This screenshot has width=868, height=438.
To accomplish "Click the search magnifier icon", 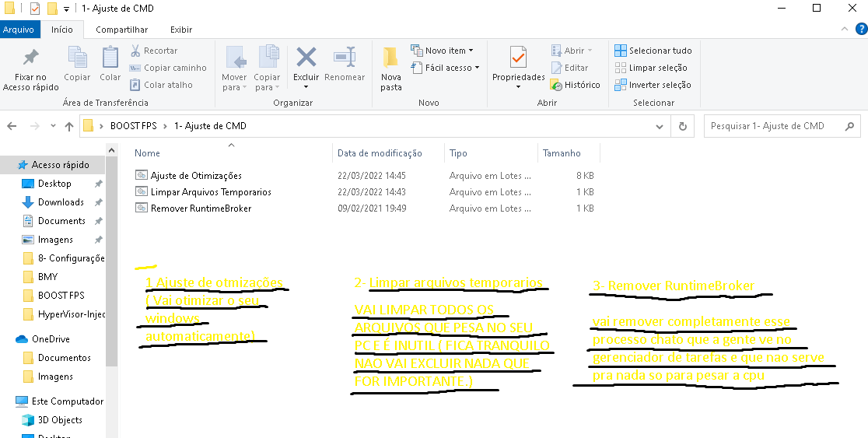I will 849,126.
